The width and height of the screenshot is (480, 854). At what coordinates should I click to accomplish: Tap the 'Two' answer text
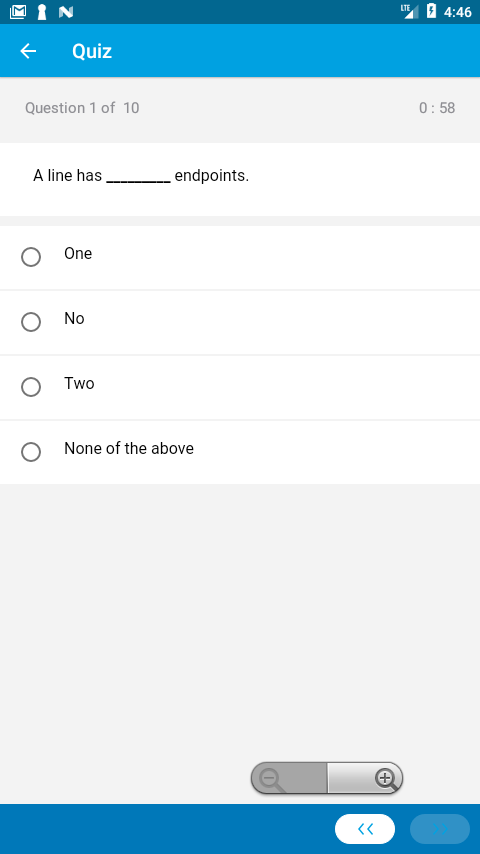[x=79, y=383]
